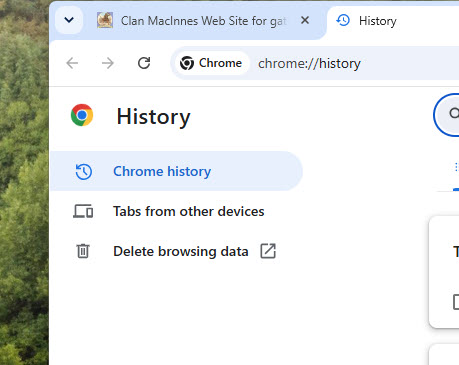The width and height of the screenshot is (459, 365).
Task: Click the search history field
Action: click(446, 115)
